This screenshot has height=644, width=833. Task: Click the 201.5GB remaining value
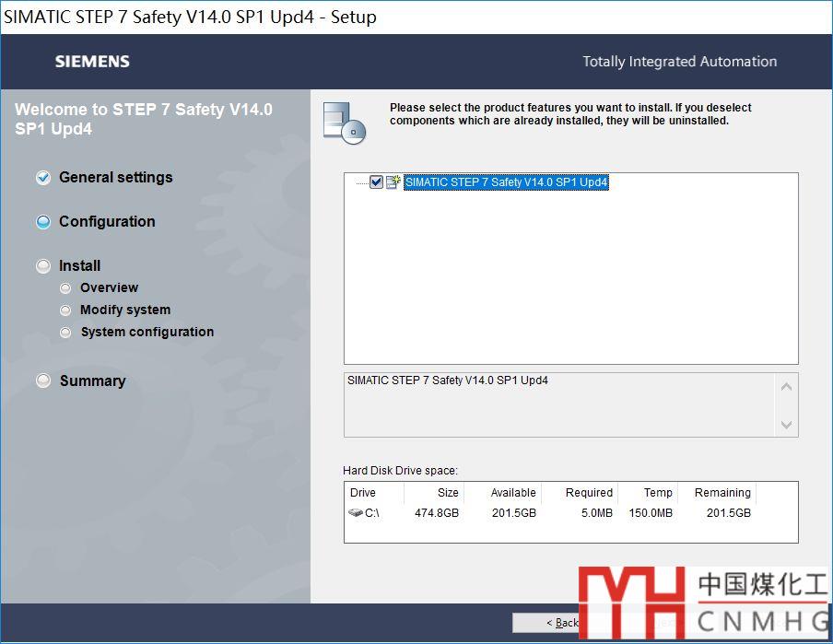(x=728, y=513)
